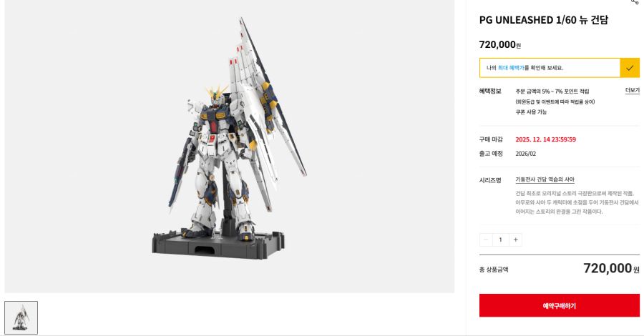
Task: Click the red 예약구매하기 button
Action: [560, 306]
